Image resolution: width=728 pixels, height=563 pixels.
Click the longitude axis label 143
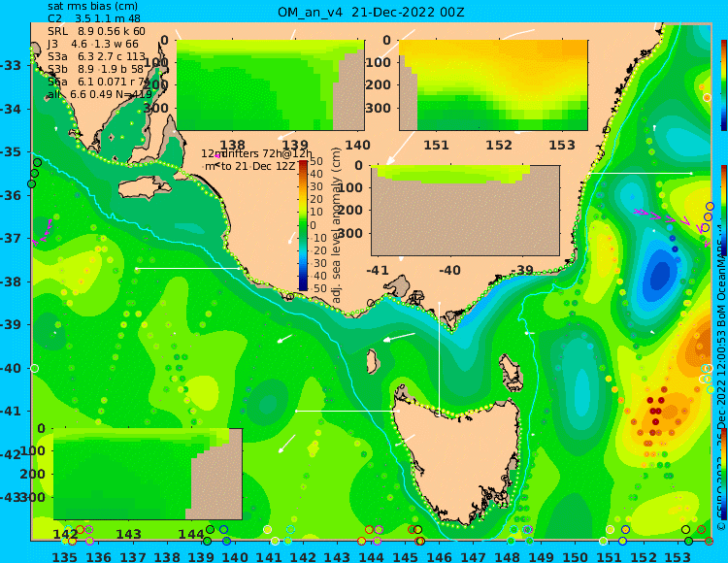[x=337, y=556]
